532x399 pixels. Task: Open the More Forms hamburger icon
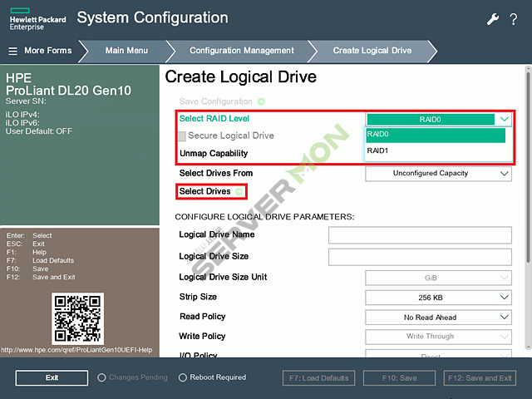tap(12, 51)
